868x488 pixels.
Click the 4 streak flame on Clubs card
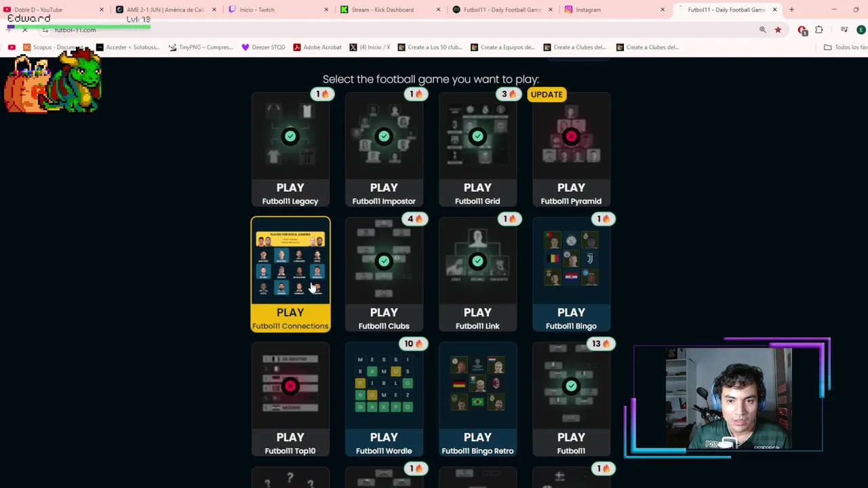point(414,219)
